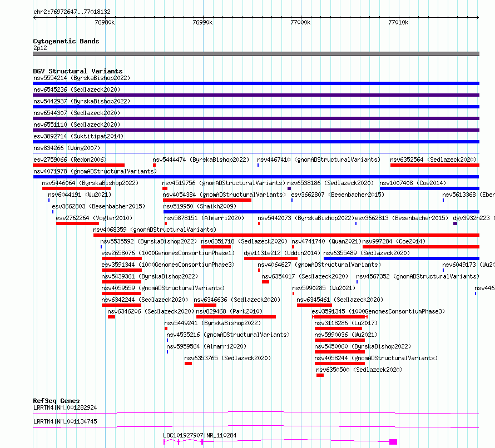
Task: Select esv3591345 1000GenomesConsortiumPhase3 label
Action: pos(378,311)
